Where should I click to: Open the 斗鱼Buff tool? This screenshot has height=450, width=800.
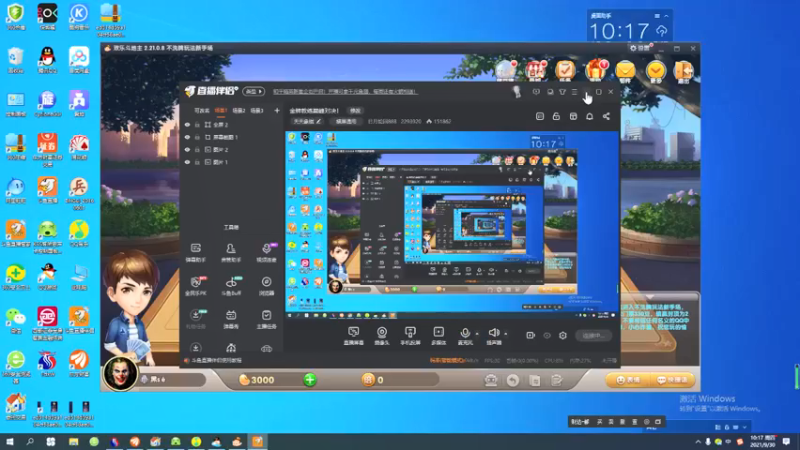coord(231,286)
